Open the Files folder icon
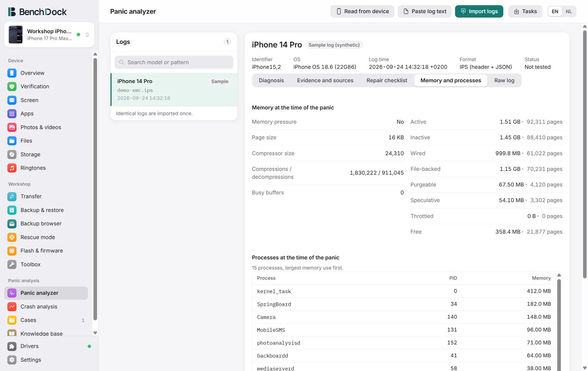This screenshot has width=588, height=371. coord(12,141)
